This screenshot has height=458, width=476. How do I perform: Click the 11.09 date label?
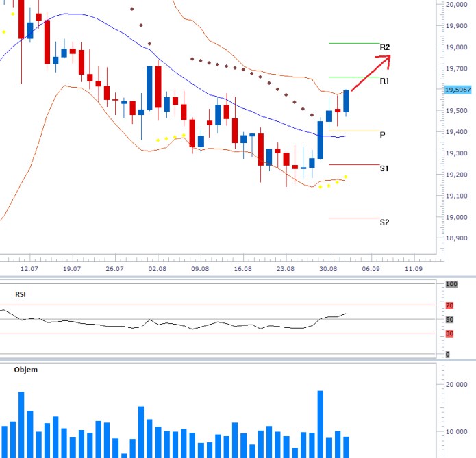click(414, 269)
